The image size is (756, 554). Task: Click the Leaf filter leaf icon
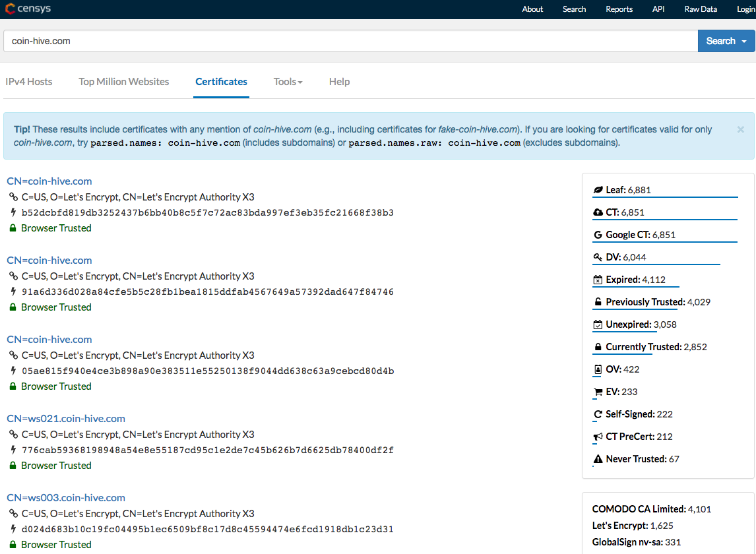point(598,190)
